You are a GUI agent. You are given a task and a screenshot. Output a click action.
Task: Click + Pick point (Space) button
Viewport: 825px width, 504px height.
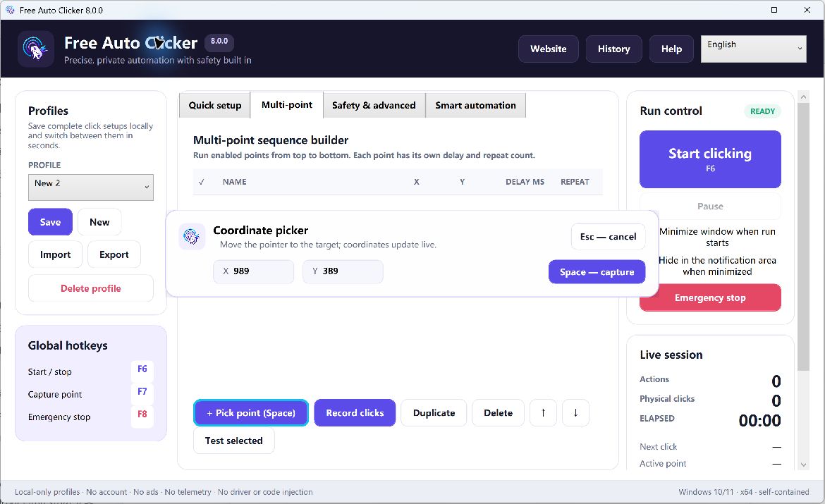click(251, 413)
